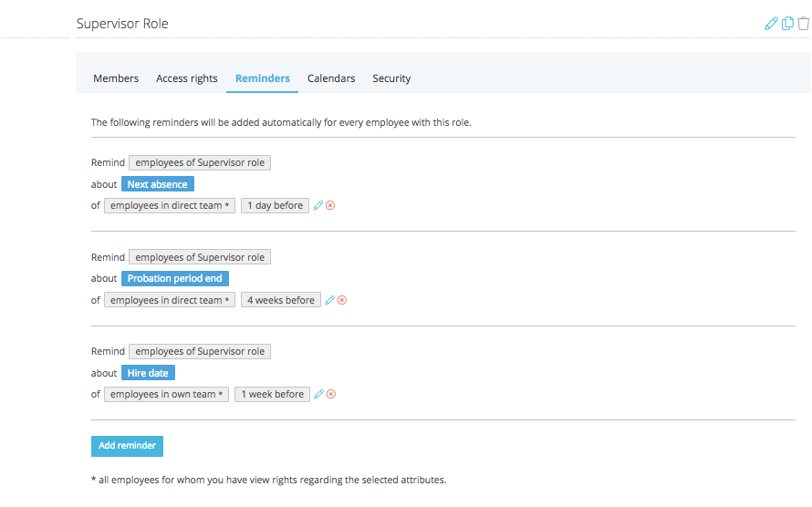This screenshot has height=507, width=812.
Task: Click the 4 weeks before field
Action: [281, 300]
